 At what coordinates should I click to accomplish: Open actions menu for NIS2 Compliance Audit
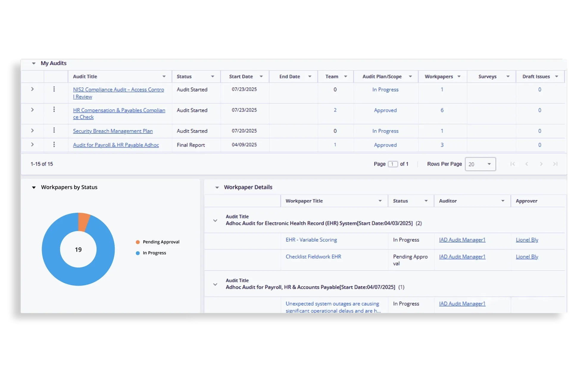54,89
